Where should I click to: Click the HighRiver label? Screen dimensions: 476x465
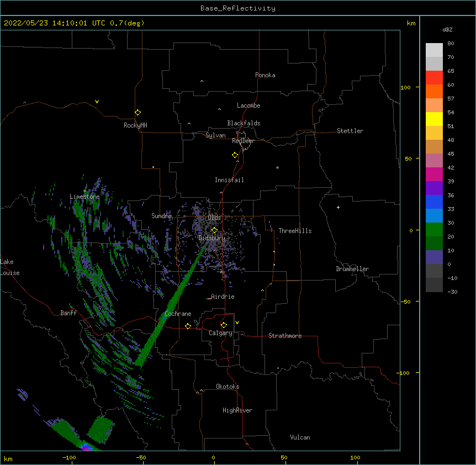[237, 410]
